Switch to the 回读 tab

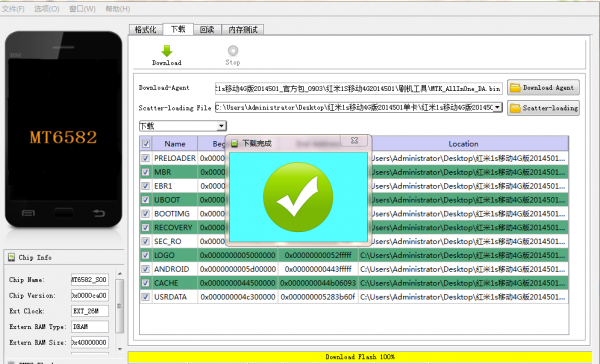[207, 29]
